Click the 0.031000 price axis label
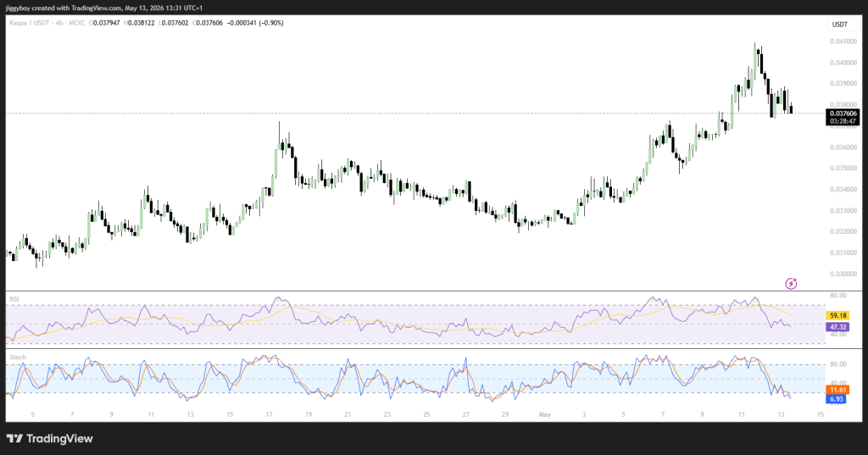The image size is (868, 455). tap(843, 253)
